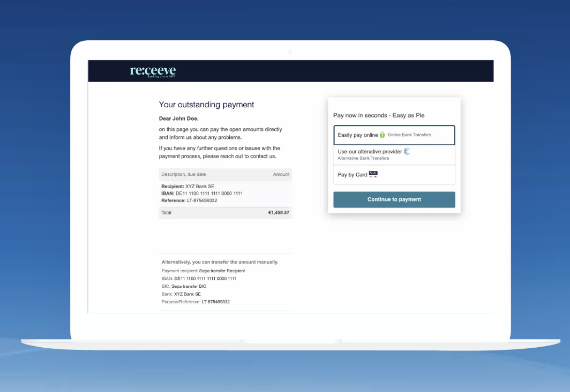Click 'BIC: Sepa transfer BIC' line

184,286
